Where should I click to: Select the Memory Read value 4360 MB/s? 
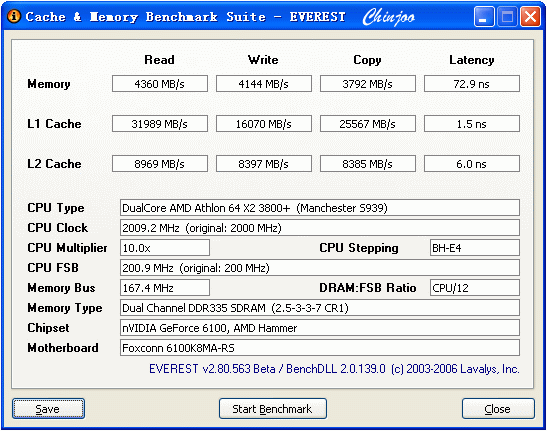click(160, 84)
